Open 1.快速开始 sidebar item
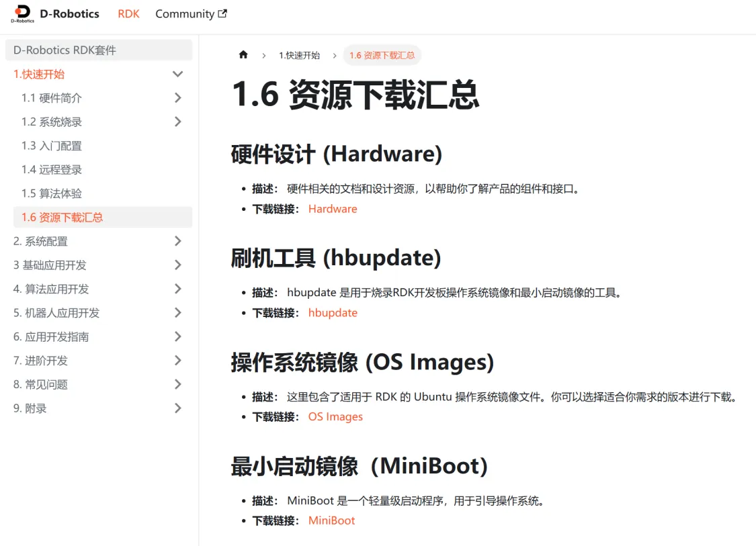The height and width of the screenshot is (546, 756). pos(39,75)
